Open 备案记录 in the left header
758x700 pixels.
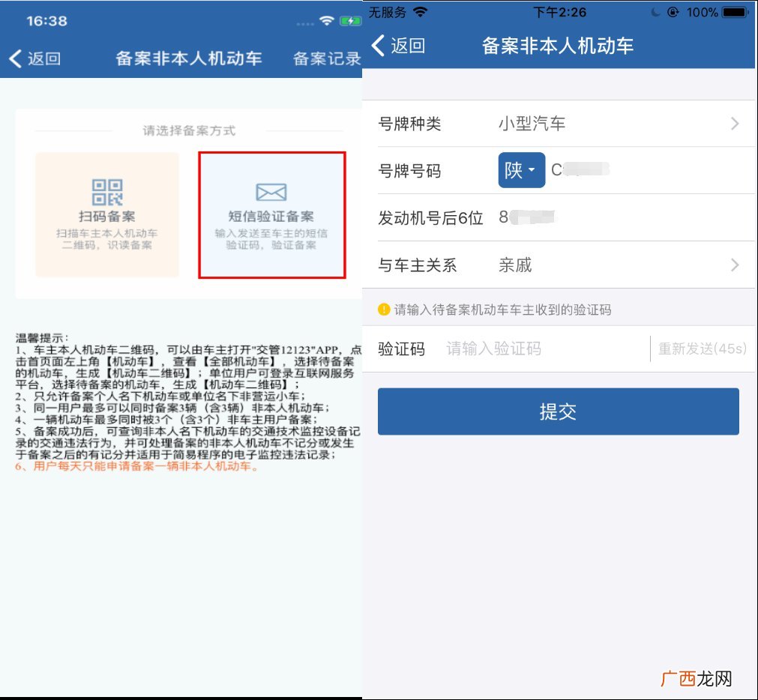[327, 58]
